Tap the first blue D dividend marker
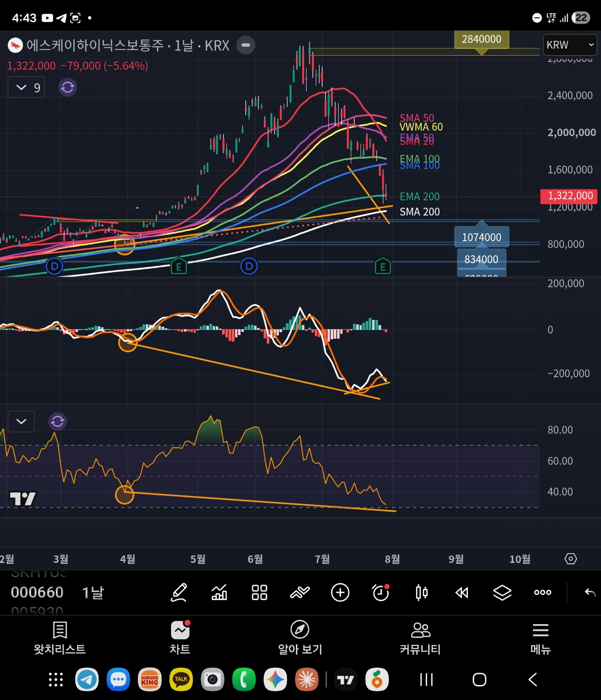The height and width of the screenshot is (700, 601). (x=54, y=266)
